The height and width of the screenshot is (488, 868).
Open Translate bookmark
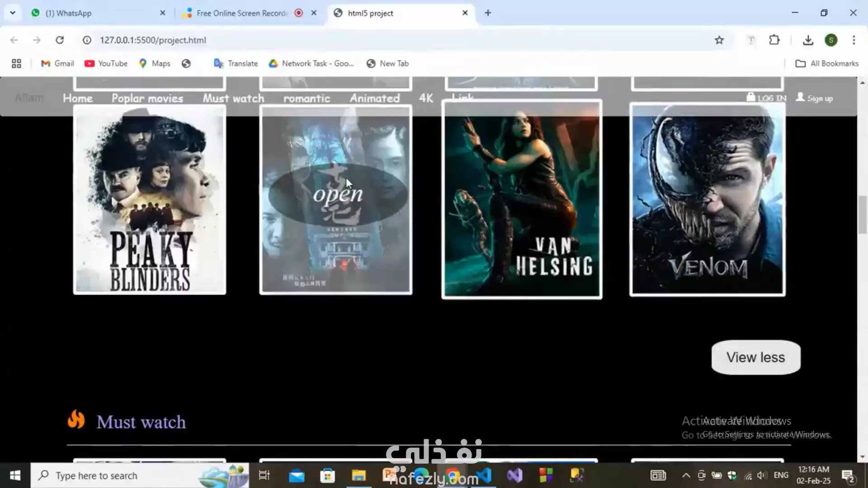[236, 64]
